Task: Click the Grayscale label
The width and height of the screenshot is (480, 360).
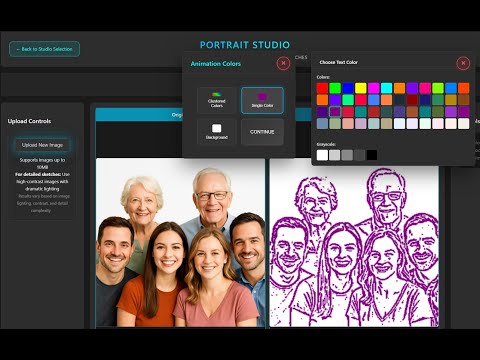Action: (326, 144)
